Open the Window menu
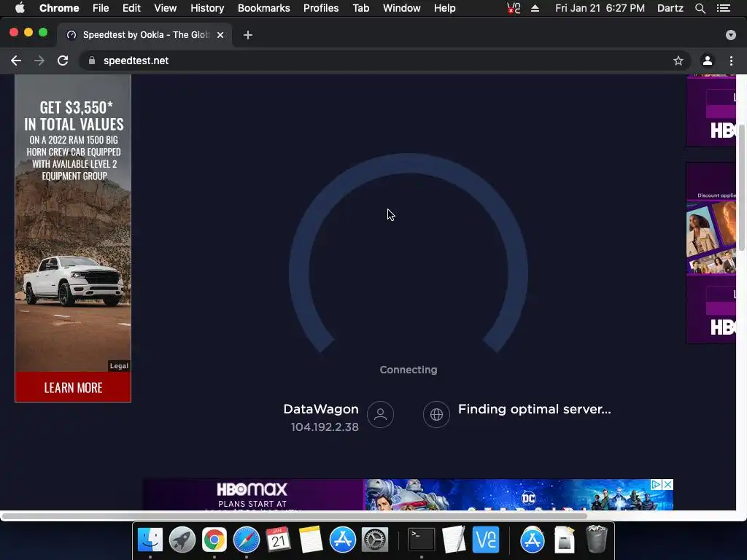Image resolution: width=747 pixels, height=560 pixels. [x=402, y=8]
